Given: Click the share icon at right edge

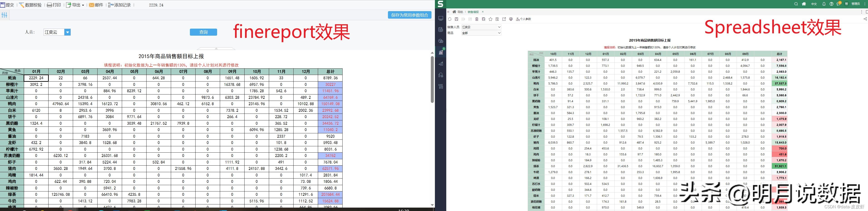Looking at the screenshot, I should click(x=865, y=19).
